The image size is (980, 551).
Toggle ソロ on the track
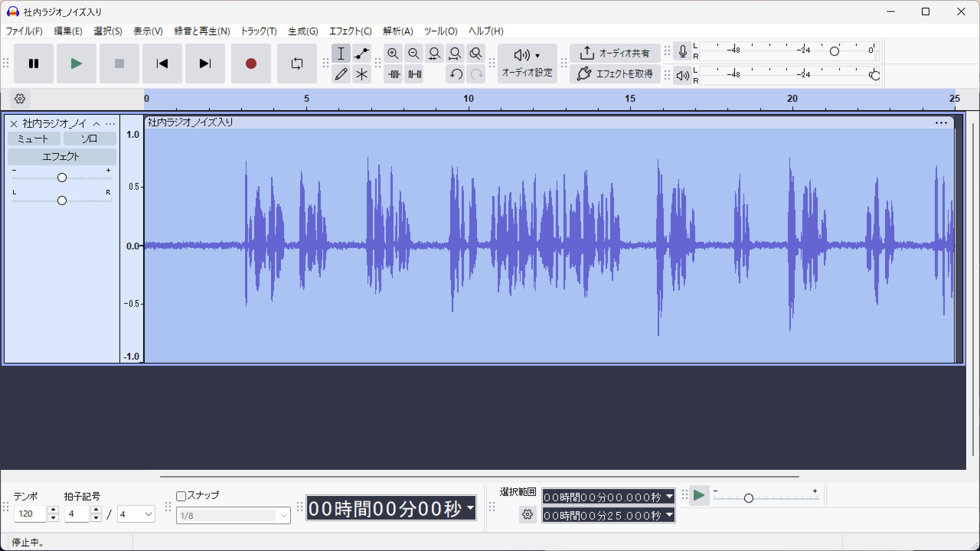coord(90,139)
